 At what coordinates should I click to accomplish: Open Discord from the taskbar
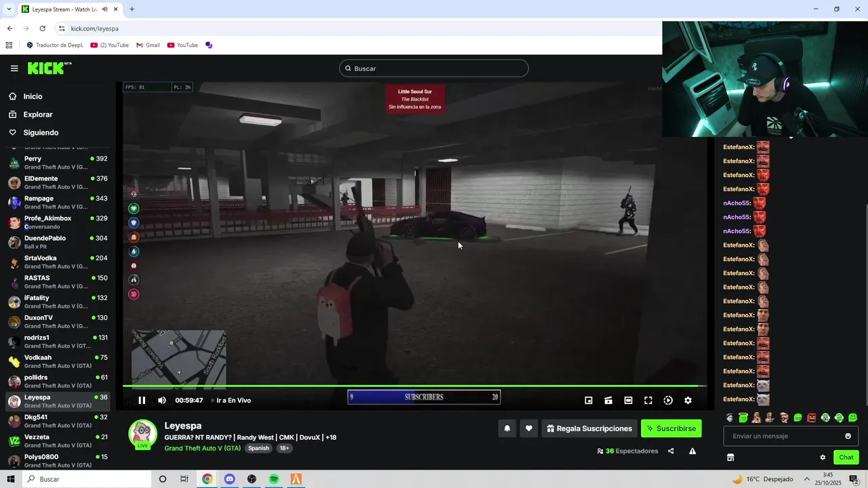(x=229, y=479)
